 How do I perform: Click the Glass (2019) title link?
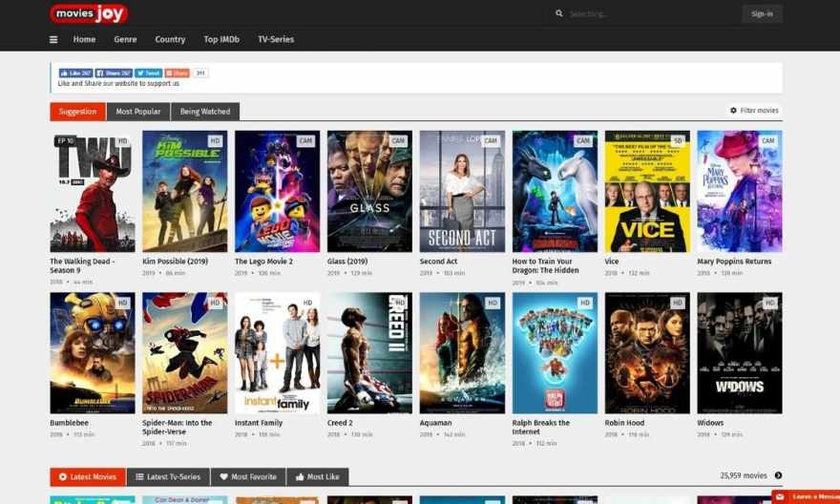point(347,262)
